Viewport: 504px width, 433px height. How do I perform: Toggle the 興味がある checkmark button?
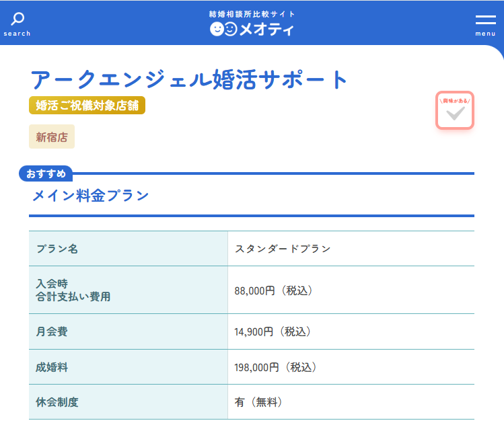pos(454,110)
